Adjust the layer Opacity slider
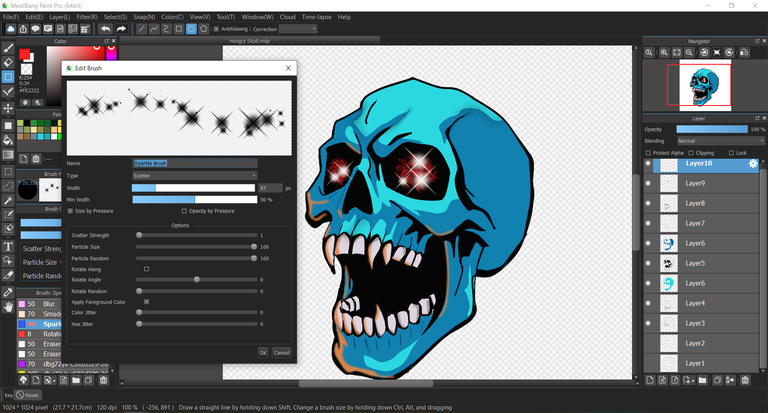 tap(712, 129)
